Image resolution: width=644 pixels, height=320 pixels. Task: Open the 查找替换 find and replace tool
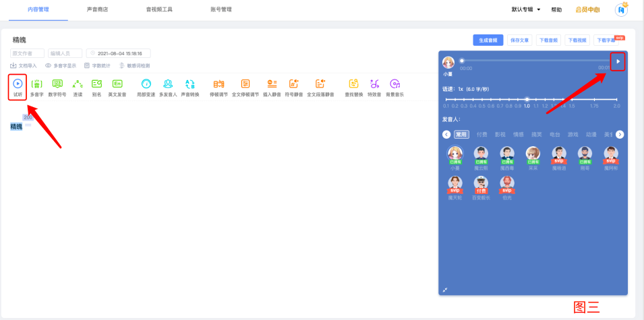tap(353, 84)
